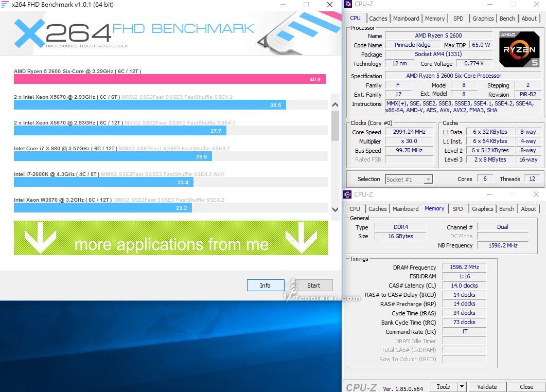Click the CAS# Latency value "14.0 clocks"
Image resolution: width=546 pixels, height=392 pixels.
(x=465, y=286)
